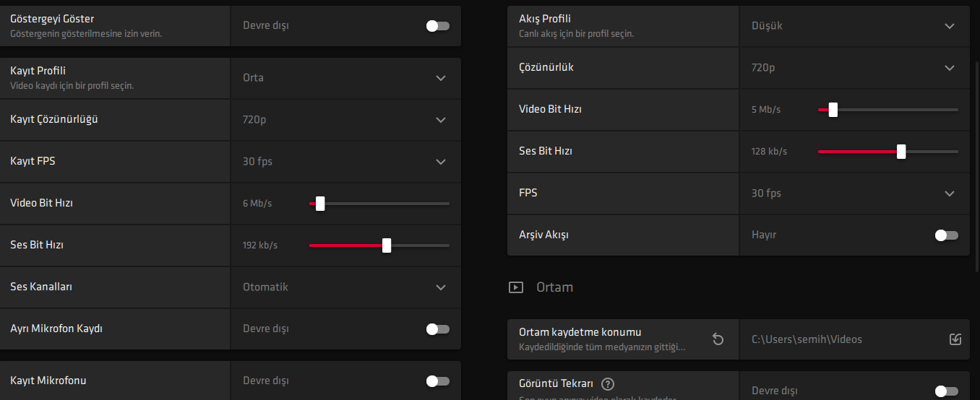Click streaming Ses Bit Hızı slider at 128 kb/s
The width and height of the screenshot is (980, 400).
pyautogui.click(x=888, y=152)
